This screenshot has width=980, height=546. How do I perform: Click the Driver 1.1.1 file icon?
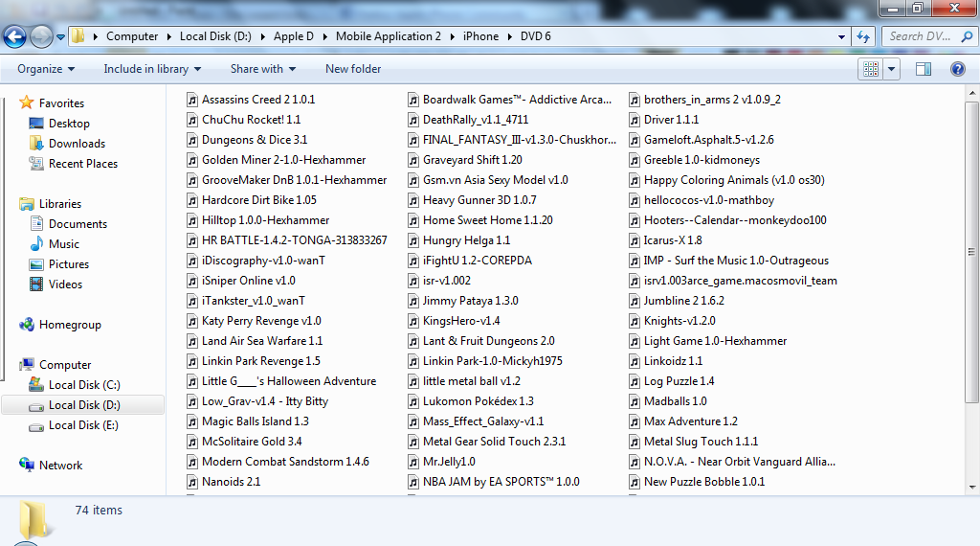pos(635,120)
